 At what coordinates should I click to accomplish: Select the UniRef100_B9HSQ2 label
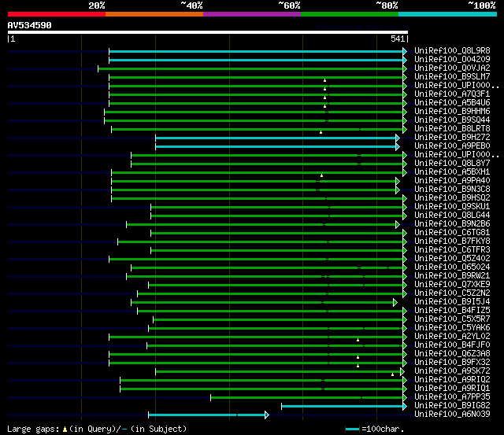[x=452, y=198]
